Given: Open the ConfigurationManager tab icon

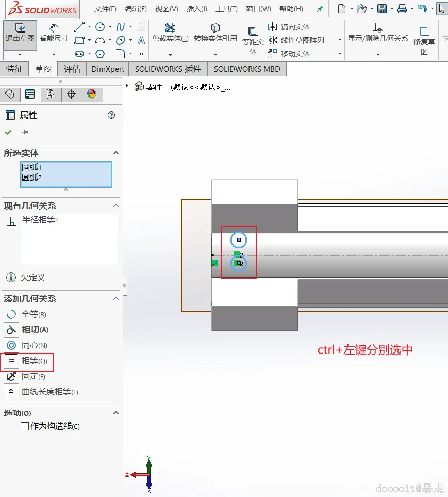Looking at the screenshot, I should pyautogui.click(x=51, y=94).
